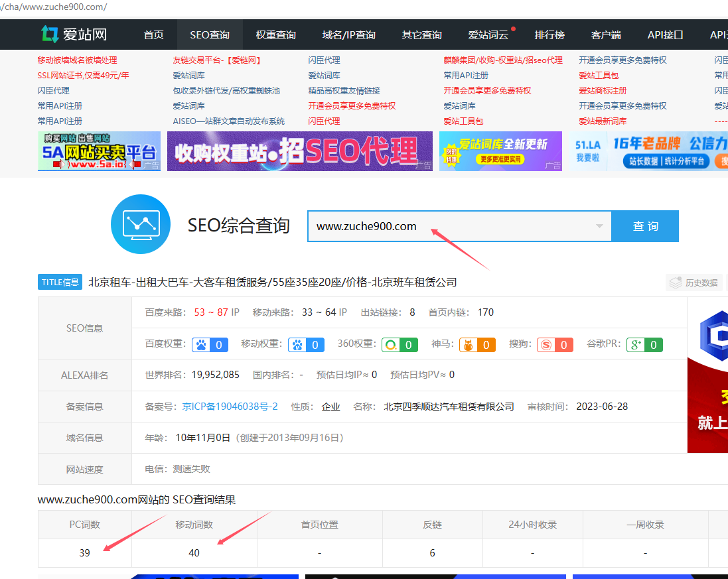Click the 移动词数 value 40

click(194, 552)
